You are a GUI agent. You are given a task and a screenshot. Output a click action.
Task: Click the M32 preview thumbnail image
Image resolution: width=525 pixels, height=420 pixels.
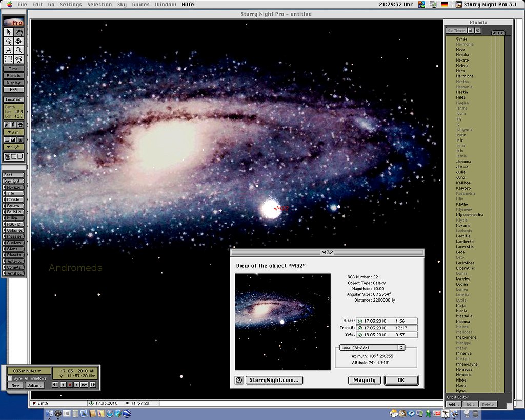click(282, 321)
